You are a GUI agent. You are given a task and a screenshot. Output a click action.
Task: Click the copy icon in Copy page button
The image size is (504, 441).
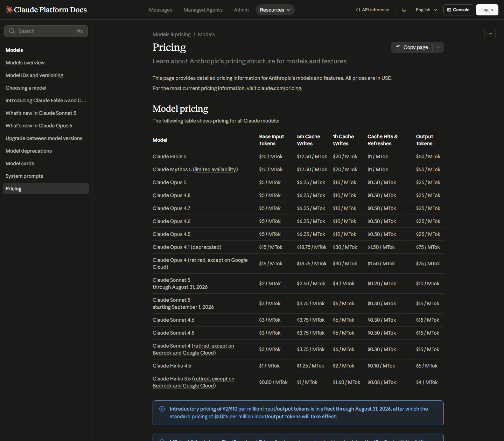[x=398, y=47]
